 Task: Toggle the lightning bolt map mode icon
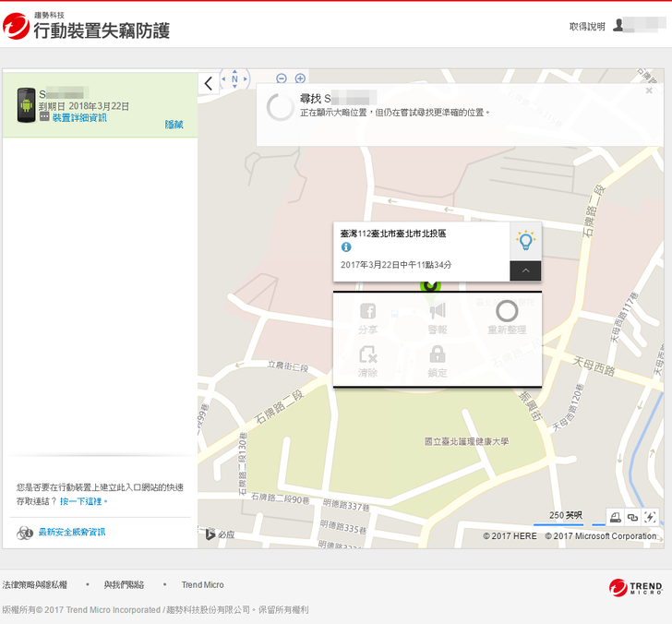[649, 517]
